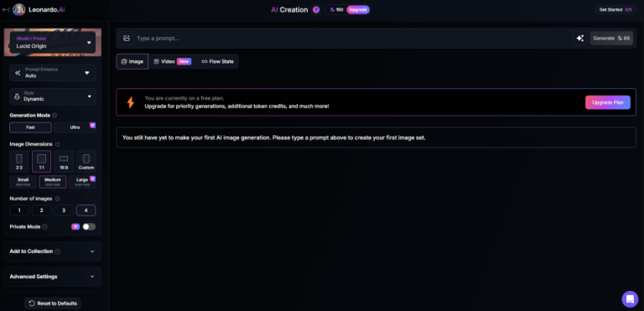Viewport: 644px width, 311px height.
Task: Click the AI Creation page title
Action: tap(289, 9)
